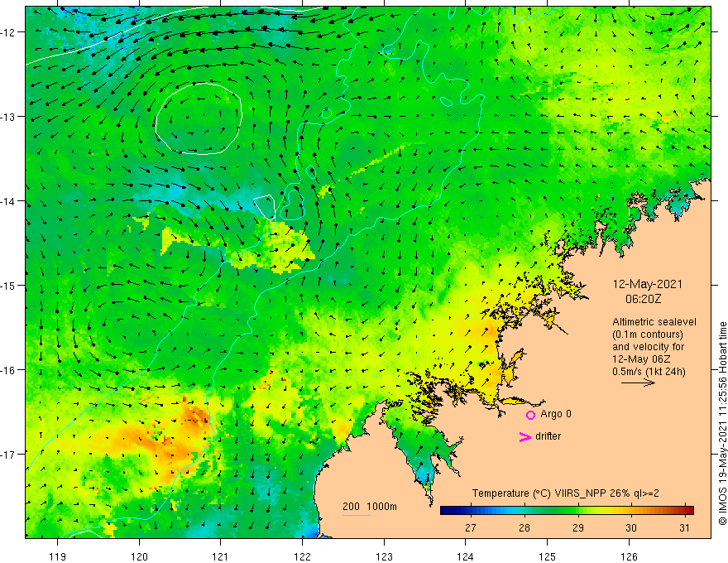Image resolution: width=728 pixels, height=563 pixels.
Task: Click the "drifter" legend label
Action: tap(548, 436)
